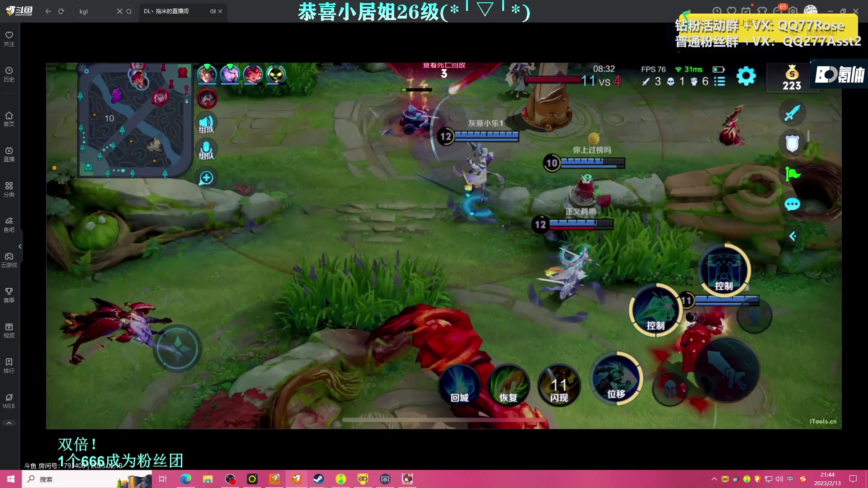Toggle the upper 组队 team speaker
This screenshot has width=868, height=488.
click(206, 123)
